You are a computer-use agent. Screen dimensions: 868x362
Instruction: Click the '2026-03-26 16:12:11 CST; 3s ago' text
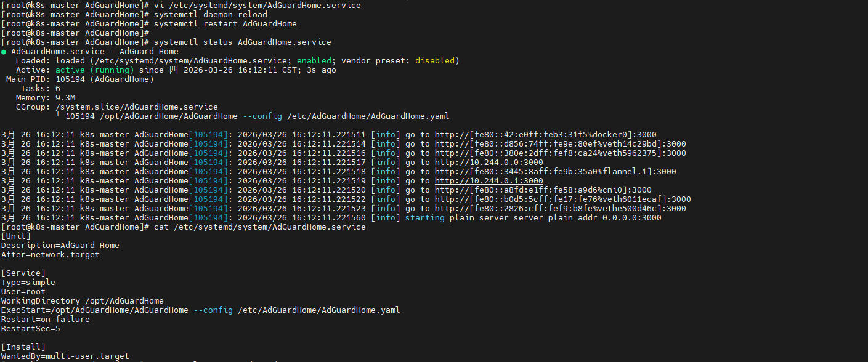[x=259, y=70]
